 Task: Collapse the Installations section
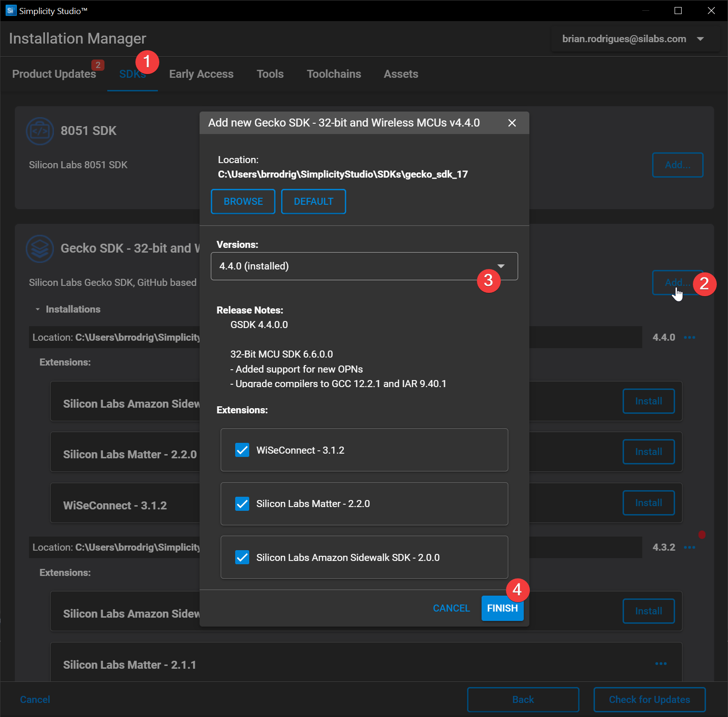[x=37, y=310]
